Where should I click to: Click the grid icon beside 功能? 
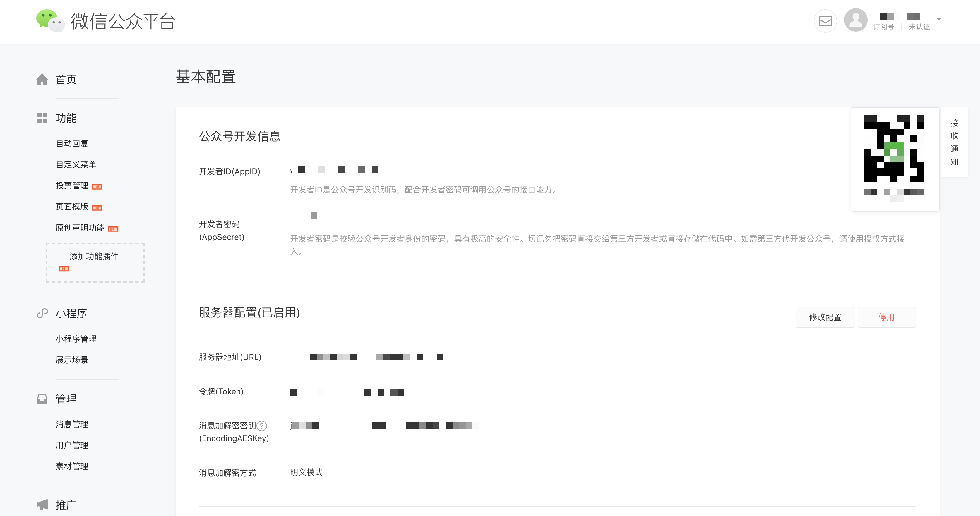point(42,118)
